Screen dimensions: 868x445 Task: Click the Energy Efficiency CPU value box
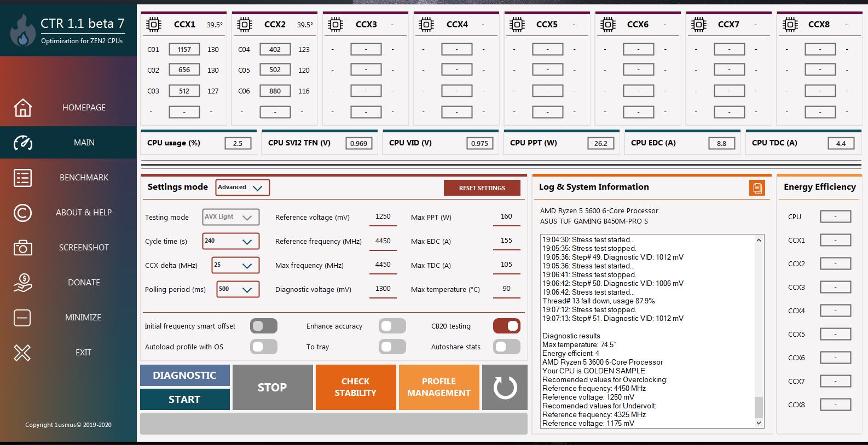[x=836, y=217]
